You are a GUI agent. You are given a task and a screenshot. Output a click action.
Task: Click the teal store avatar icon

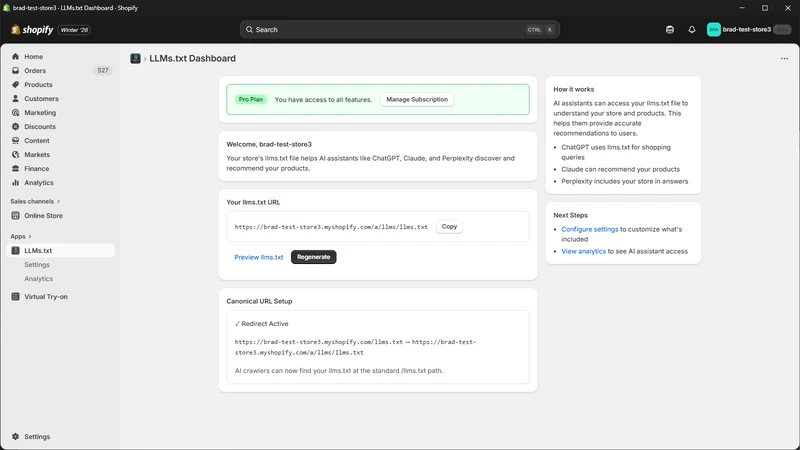click(x=713, y=30)
